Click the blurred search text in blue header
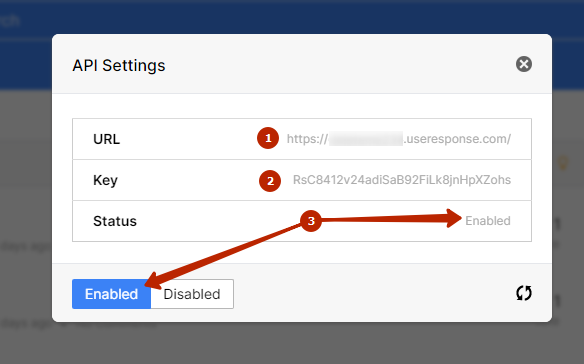Viewport: 584px width, 364px height. [x=10, y=20]
